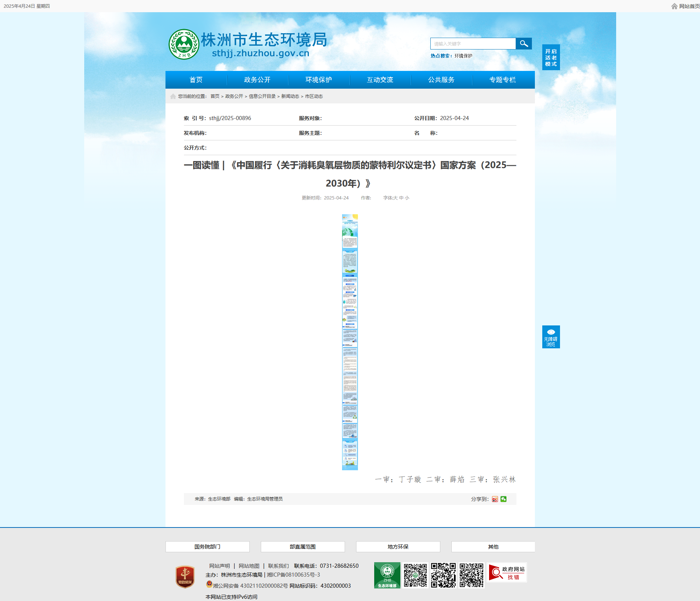Image resolution: width=700 pixels, height=601 pixels.
Task: Open the 政府网站找错 error report icon
Action: [506, 573]
